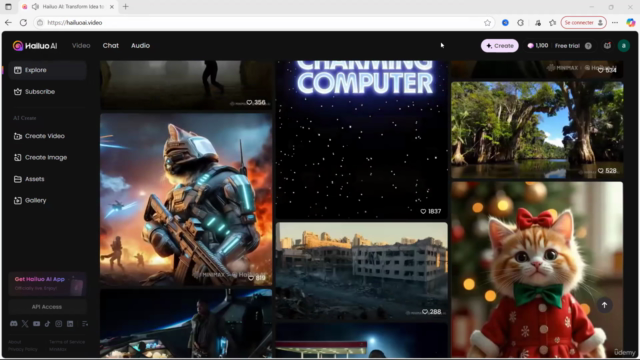Open the Copilot icon in browser toolbar
This screenshot has width=640, height=360.
631,22
